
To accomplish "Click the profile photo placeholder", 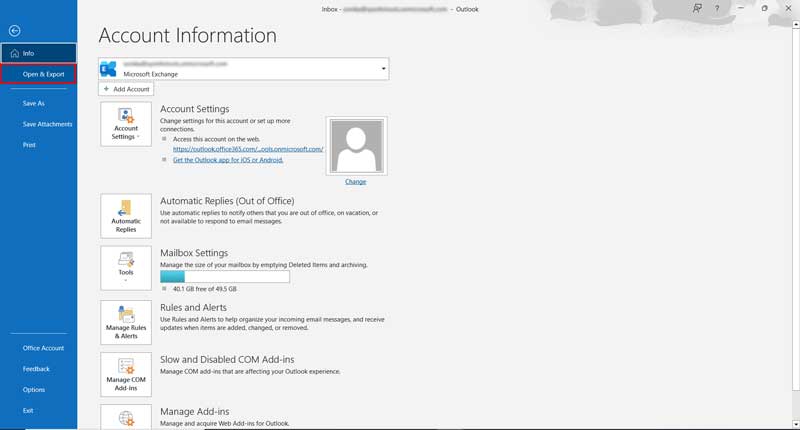I will pos(357,146).
